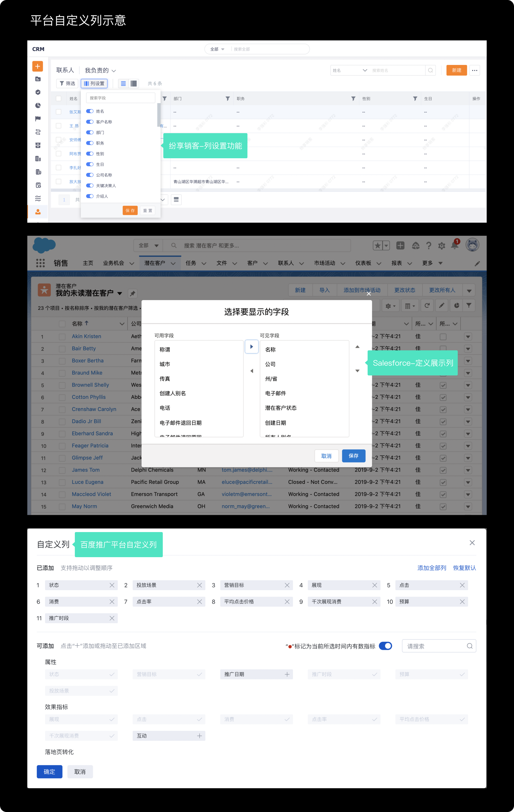The width and height of the screenshot is (514, 812).
Task: Check the row checkbox for May Norm
Action: (x=62, y=506)
